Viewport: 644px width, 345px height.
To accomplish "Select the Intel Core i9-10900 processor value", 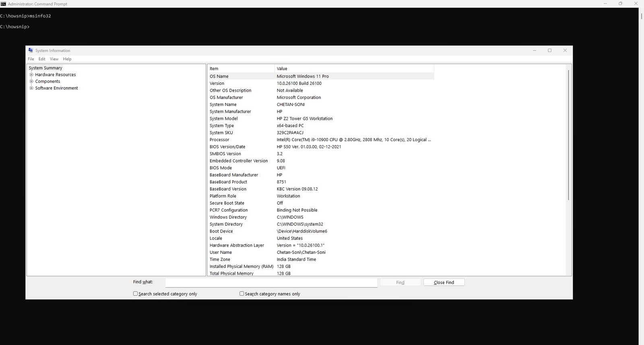I will tap(354, 140).
